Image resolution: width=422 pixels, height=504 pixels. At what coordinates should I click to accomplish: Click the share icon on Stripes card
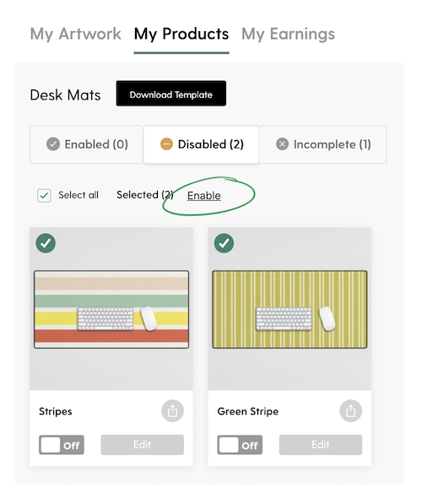[x=172, y=411]
